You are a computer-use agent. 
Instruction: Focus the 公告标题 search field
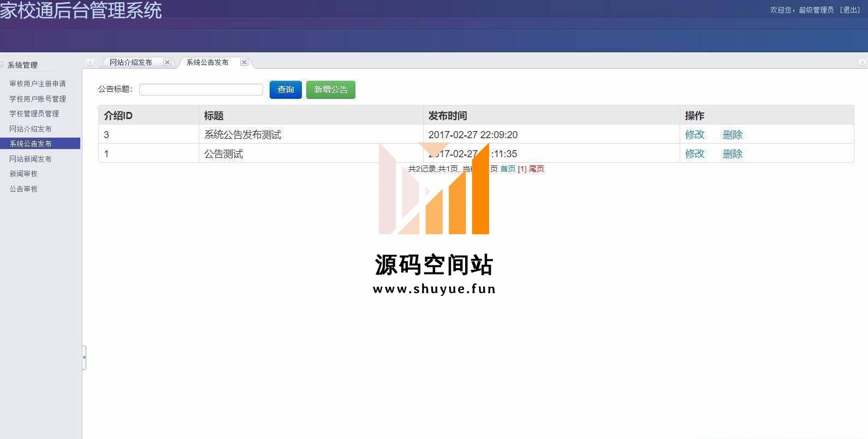pos(201,90)
